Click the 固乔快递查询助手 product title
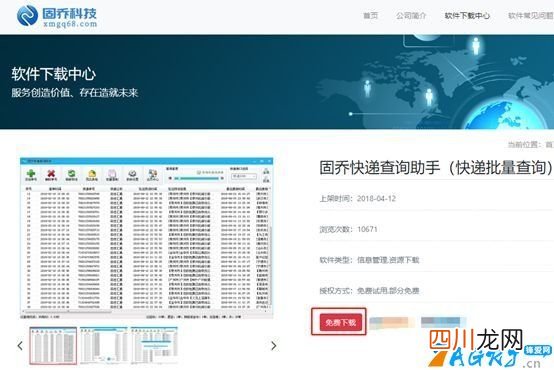This screenshot has height=370, width=554. pos(436,167)
